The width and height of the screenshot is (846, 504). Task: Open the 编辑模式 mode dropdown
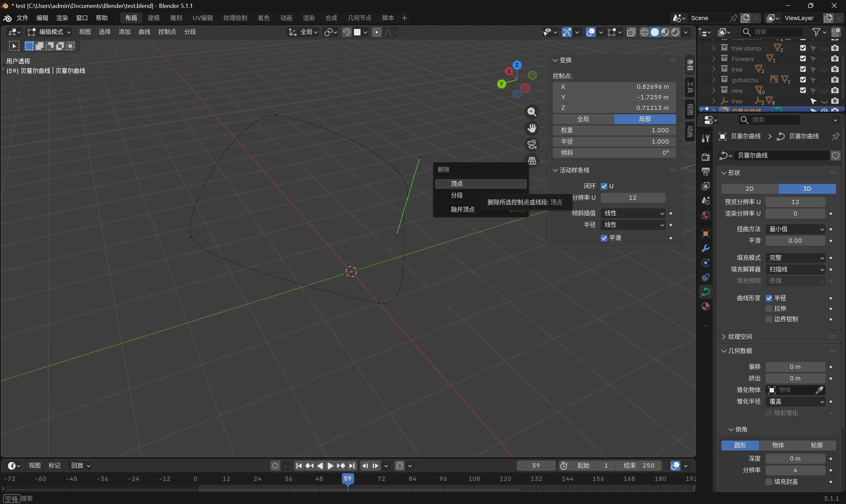[49, 32]
